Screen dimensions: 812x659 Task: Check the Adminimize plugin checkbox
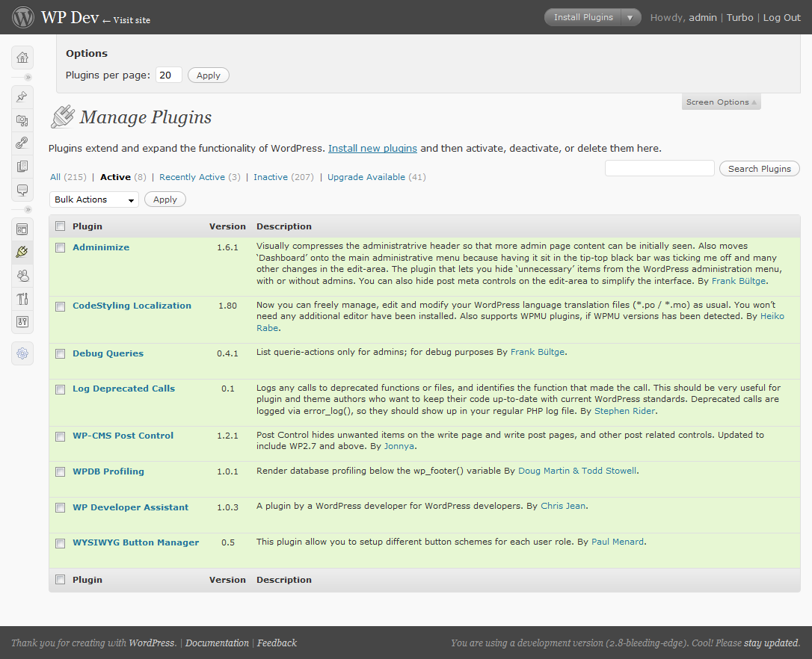tap(61, 247)
